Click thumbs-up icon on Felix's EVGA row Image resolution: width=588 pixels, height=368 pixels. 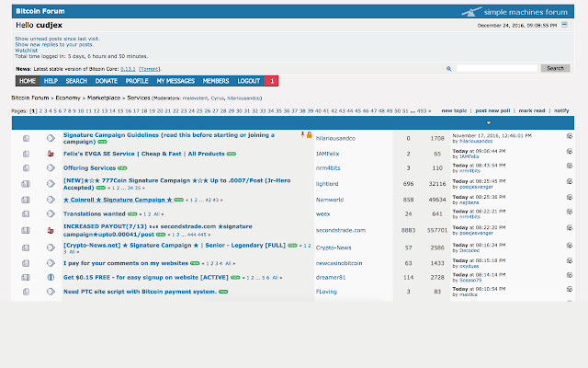click(51, 154)
